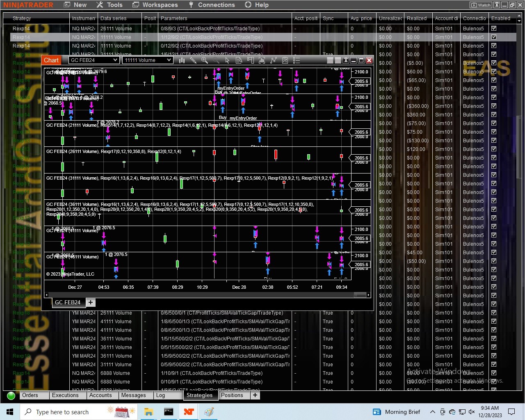Open the chart bar style icon
The height and width of the screenshot is (420, 525).
click(x=182, y=60)
